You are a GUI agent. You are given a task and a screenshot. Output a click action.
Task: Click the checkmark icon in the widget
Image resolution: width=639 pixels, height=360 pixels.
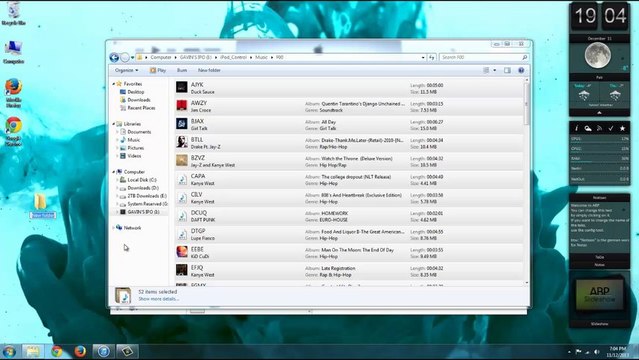point(610,128)
